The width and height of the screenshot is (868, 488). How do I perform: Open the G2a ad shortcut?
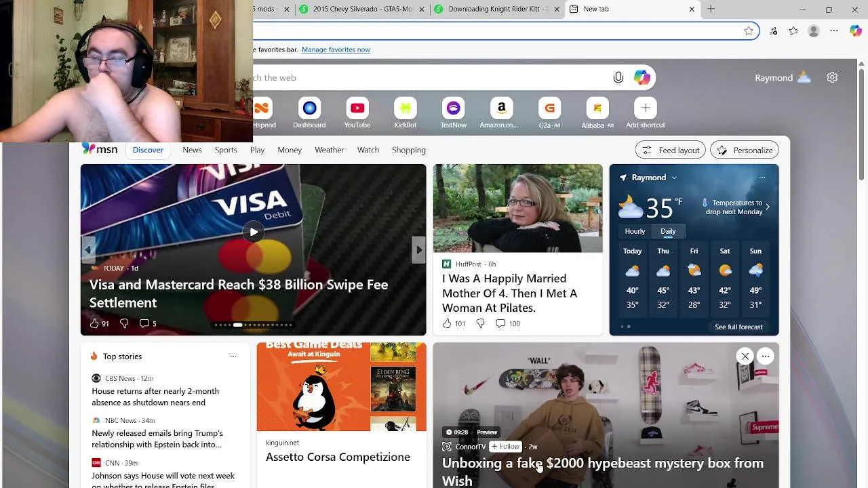549,108
